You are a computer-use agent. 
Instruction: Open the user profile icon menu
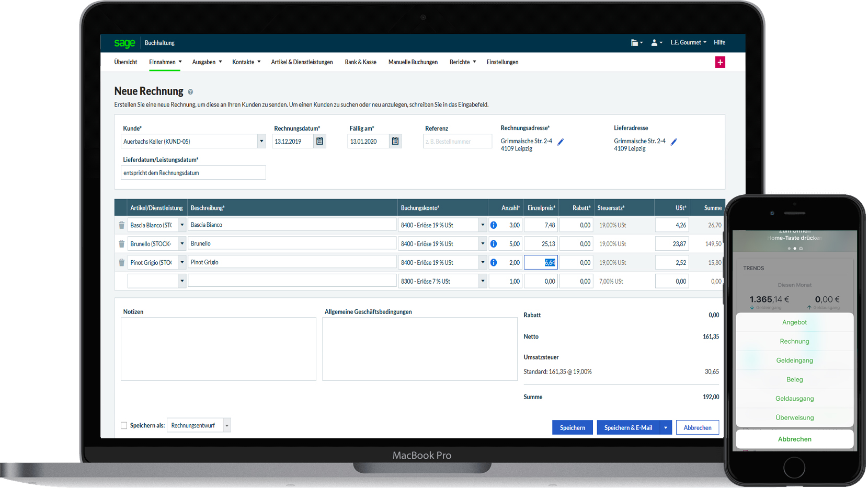657,43
